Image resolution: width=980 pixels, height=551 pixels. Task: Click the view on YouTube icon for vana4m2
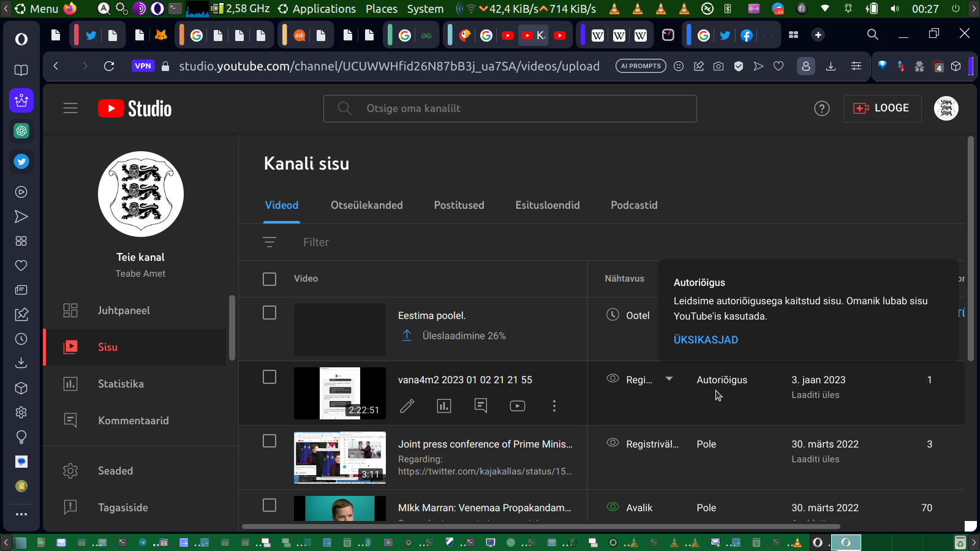(x=518, y=406)
